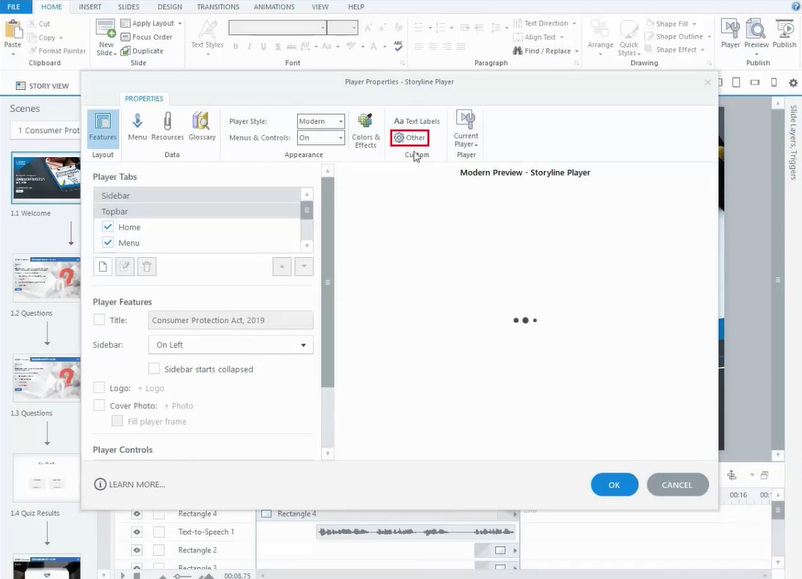Viewport: 802px width, 579px height.
Task: Uncheck the Menu tab checkbox
Action: point(107,242)
